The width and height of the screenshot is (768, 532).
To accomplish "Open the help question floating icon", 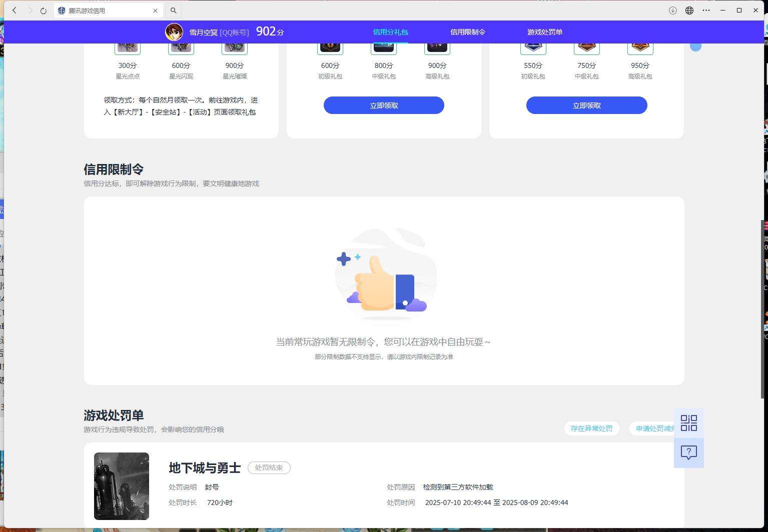I will [x=689, y=453].
